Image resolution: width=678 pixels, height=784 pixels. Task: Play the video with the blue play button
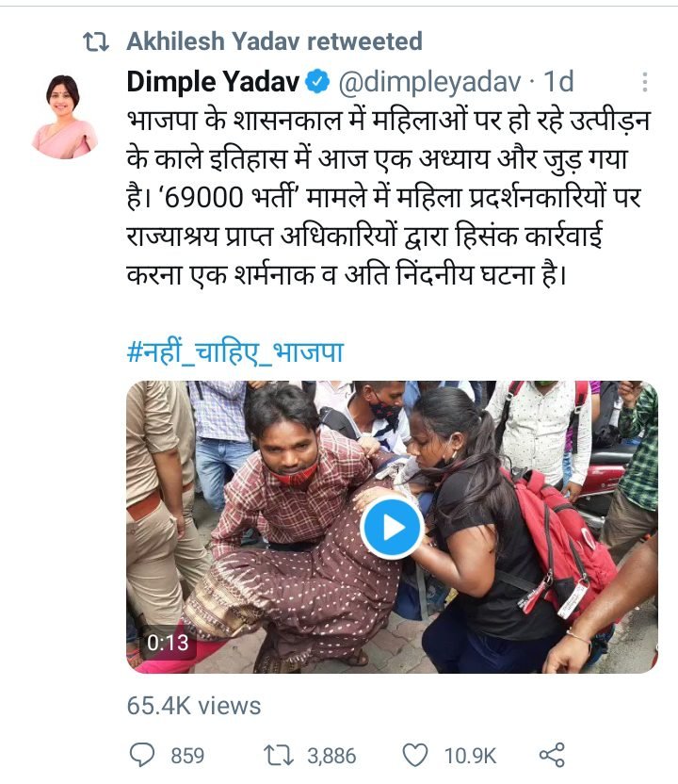[393, 528]
